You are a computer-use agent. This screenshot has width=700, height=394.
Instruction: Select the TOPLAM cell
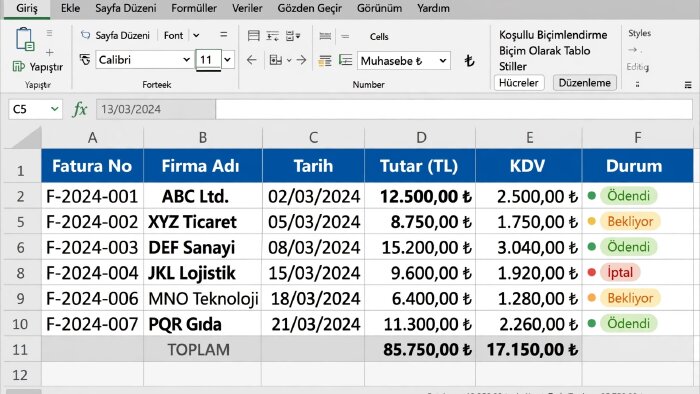click(203, 349)
